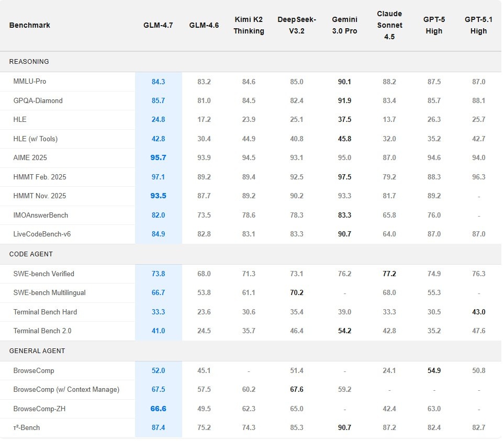The height and width of the screenshot is (441, 504).
Task: Select the Gemini 3.0 Pro column header
Action: coord(344,25)
